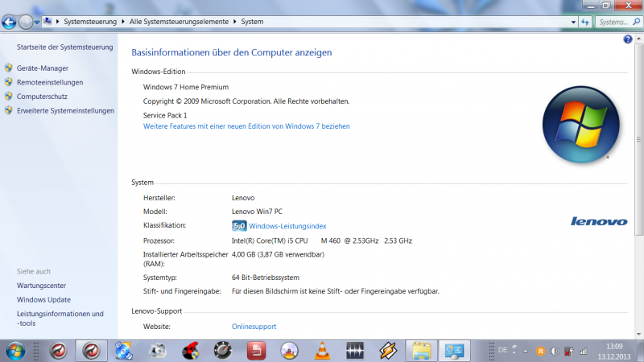644x362 pixels.
Task: Open Wartungscenter under Siehe auch
Action: tap(42, 286)
